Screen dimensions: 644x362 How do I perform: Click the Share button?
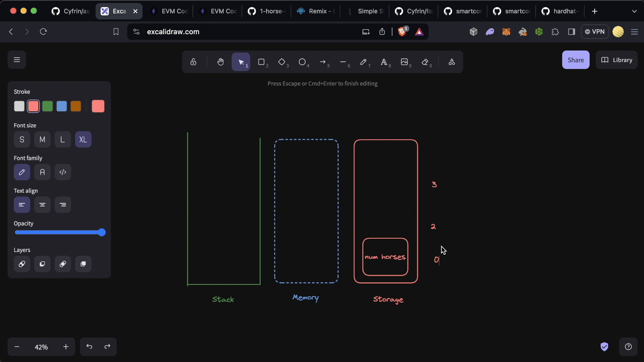[576, 60]
